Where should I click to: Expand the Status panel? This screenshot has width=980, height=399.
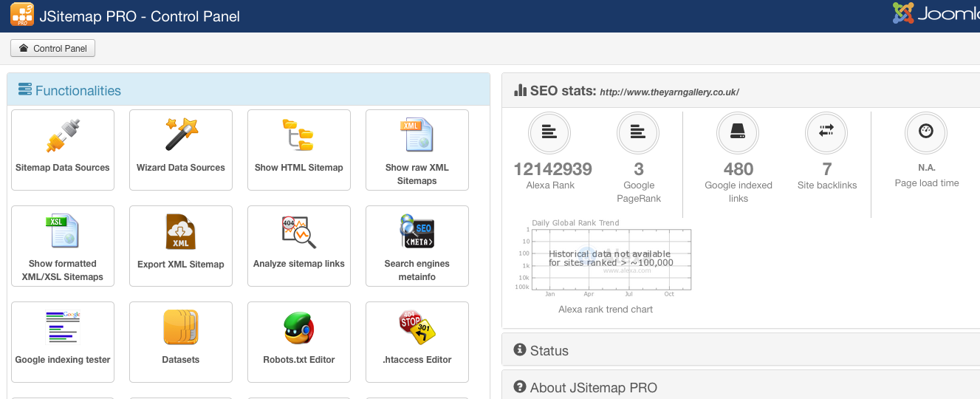741,350
